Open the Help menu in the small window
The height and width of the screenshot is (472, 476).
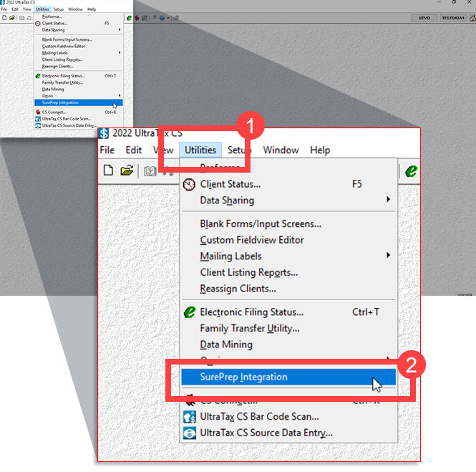coord(92,9)
